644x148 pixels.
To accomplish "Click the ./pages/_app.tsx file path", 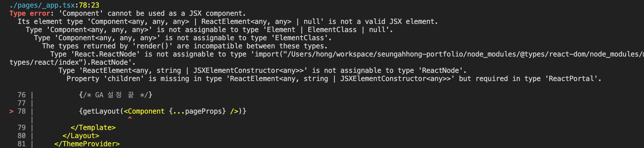I will [42, 5].
